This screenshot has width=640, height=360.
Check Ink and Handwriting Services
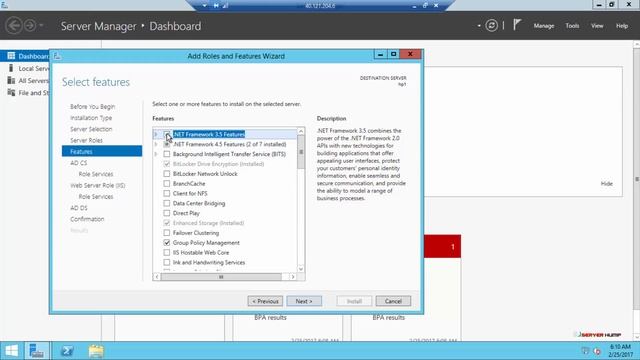pos(167,262)
